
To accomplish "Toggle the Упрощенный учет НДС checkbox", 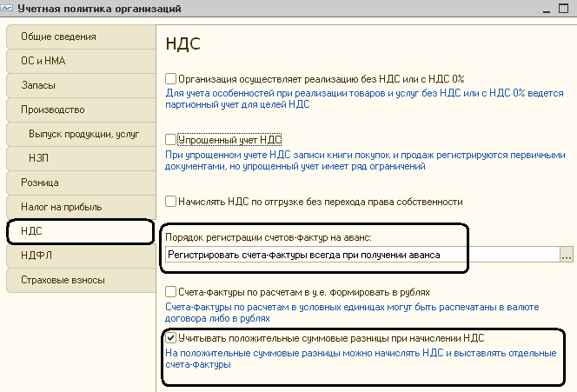I will point(170,140).
